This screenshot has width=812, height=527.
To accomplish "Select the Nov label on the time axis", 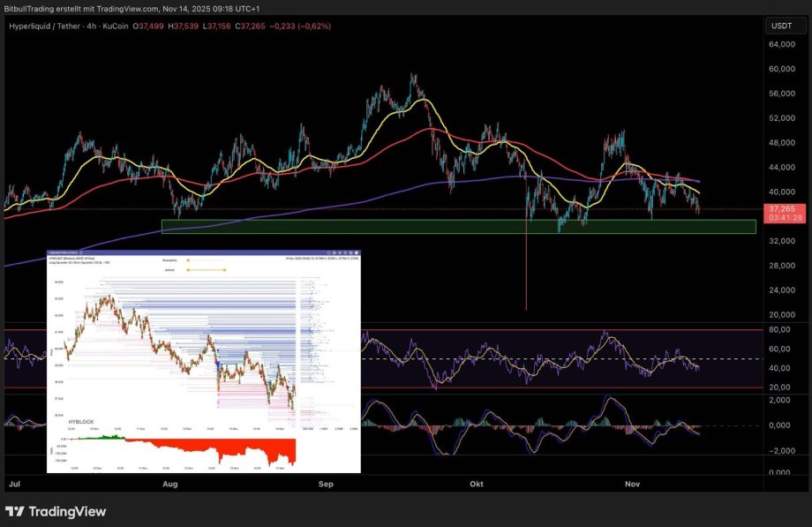I will pos(631,485).
